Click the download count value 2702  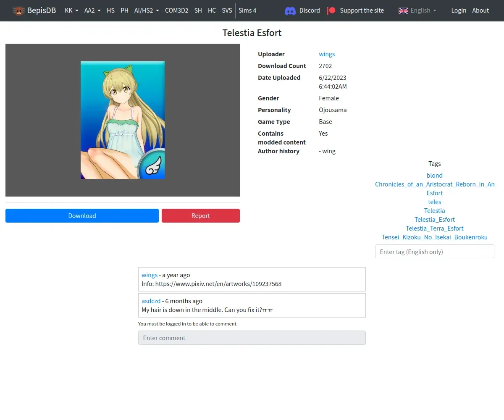click(325, 66)
